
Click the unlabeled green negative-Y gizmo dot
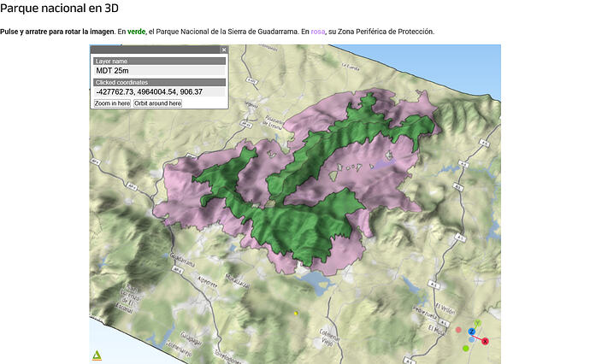[466, 349]
